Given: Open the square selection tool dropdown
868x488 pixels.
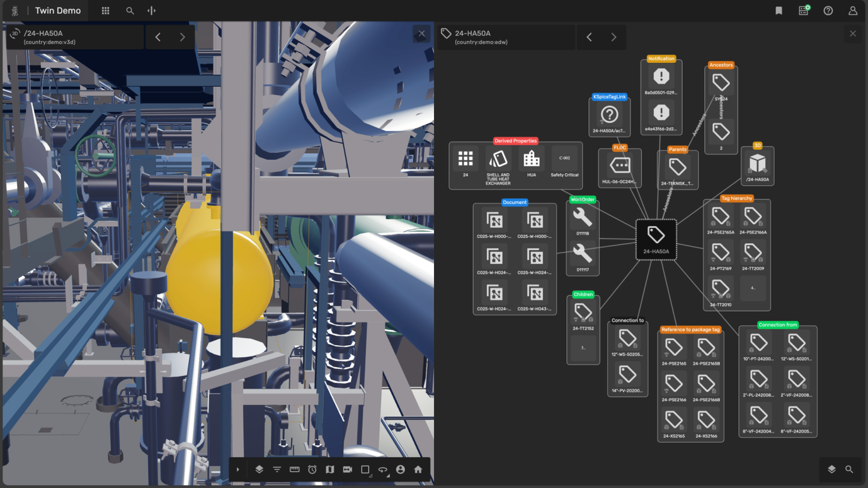Looking at the screenshot, I should 366,469.
